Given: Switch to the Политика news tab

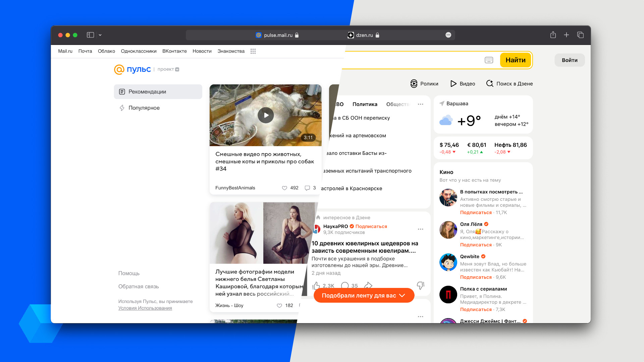Looking at the screenshot, I should tap(365, 104).
